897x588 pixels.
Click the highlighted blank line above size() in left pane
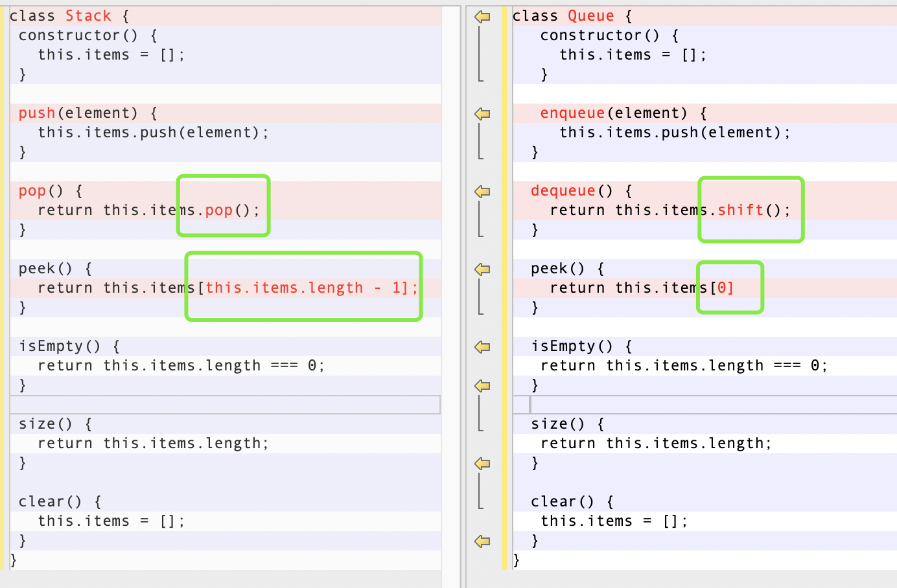point(225,405)
